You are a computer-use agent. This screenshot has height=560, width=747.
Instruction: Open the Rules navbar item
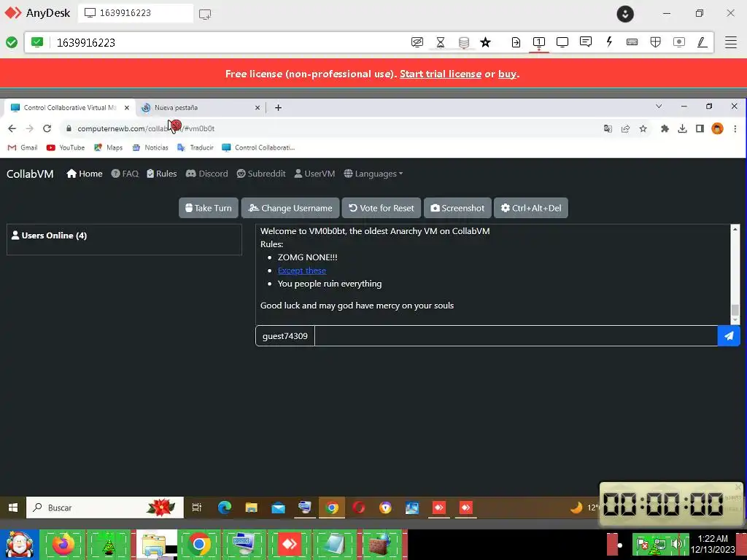click(x=161, y=174)
